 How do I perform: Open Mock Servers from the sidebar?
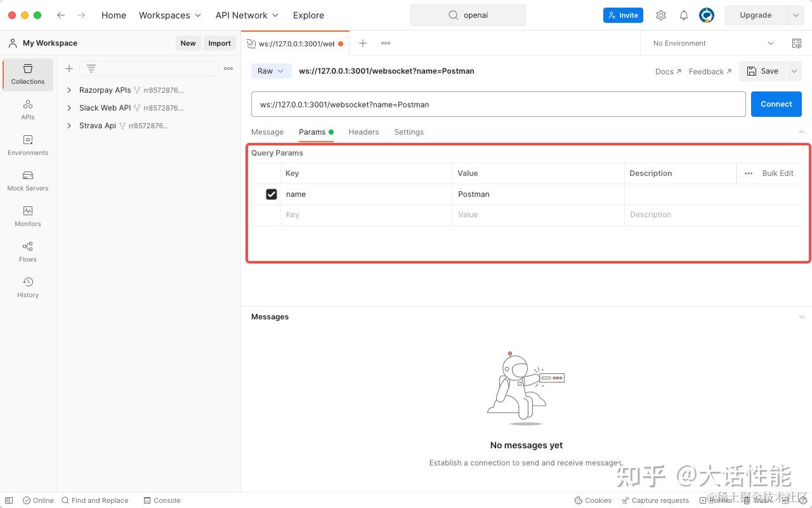point(27,181)
